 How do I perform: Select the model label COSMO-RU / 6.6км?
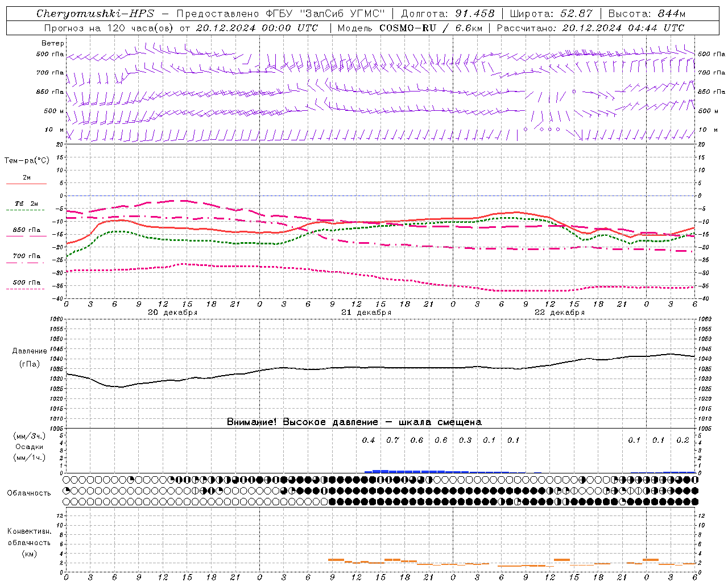point(431,28)
